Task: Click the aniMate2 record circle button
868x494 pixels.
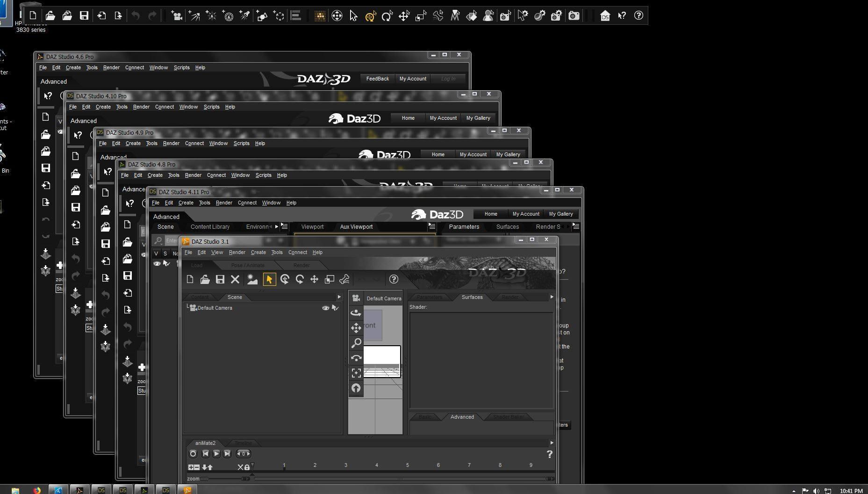Action: tap(193, 453)
